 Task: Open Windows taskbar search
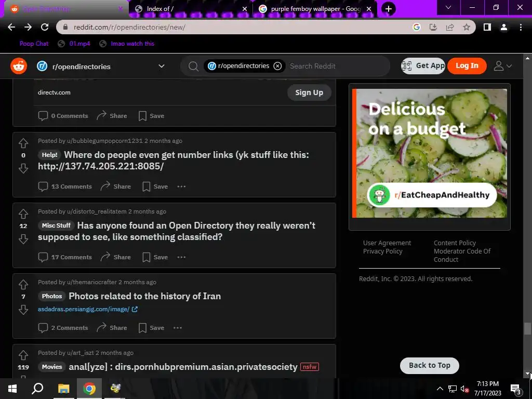coord(37,389)
